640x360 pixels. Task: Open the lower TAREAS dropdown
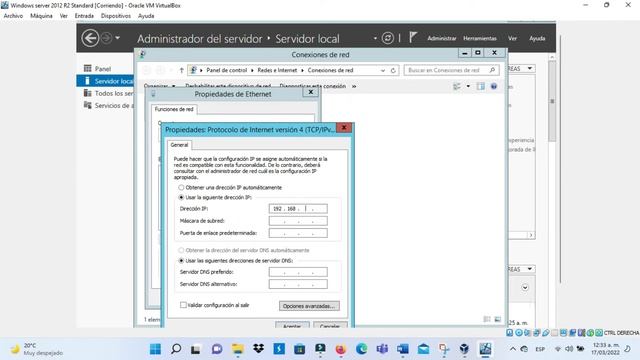click(x=529, y=269)
